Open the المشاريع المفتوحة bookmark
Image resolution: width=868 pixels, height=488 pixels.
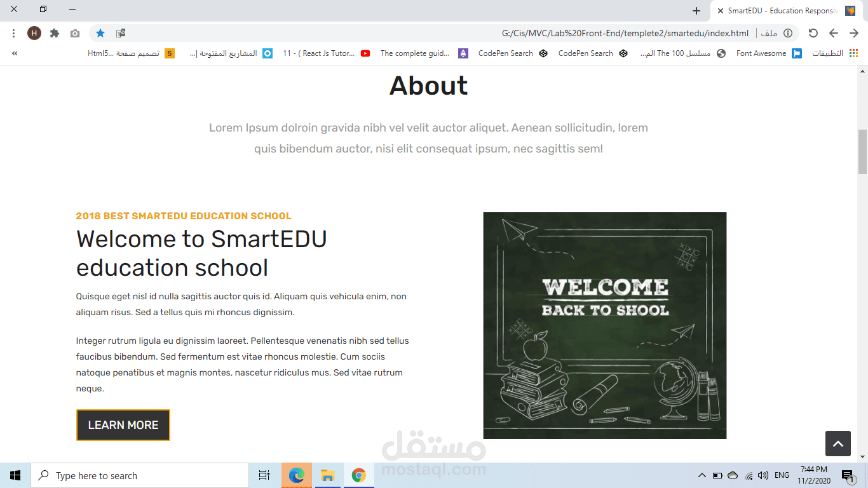click(231, 53)
